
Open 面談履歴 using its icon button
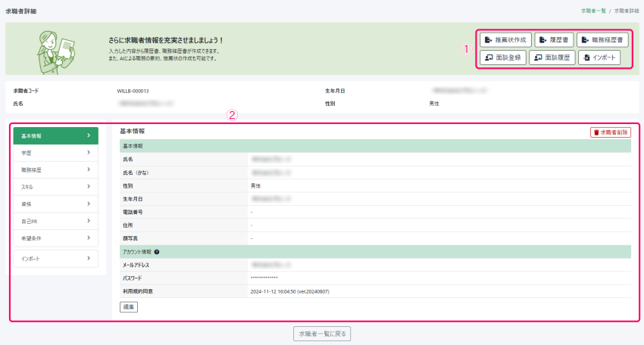click(x=537, y=57)
